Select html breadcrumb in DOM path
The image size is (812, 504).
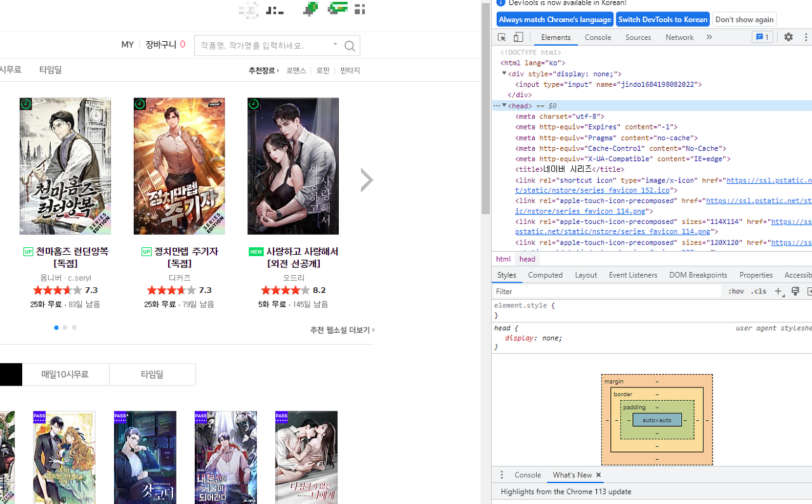[503, 259]
